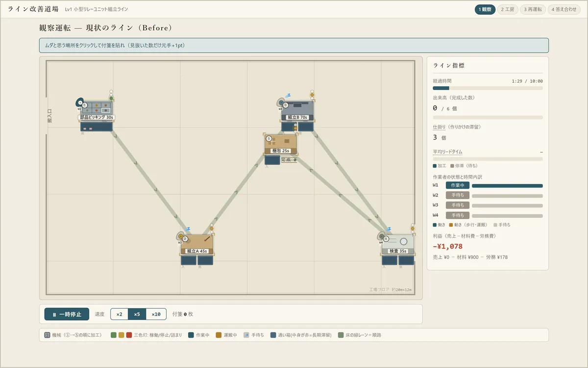The image size is (588, 368).
Task: Click the 経過時間 progress bar
Action: point(488,88)
